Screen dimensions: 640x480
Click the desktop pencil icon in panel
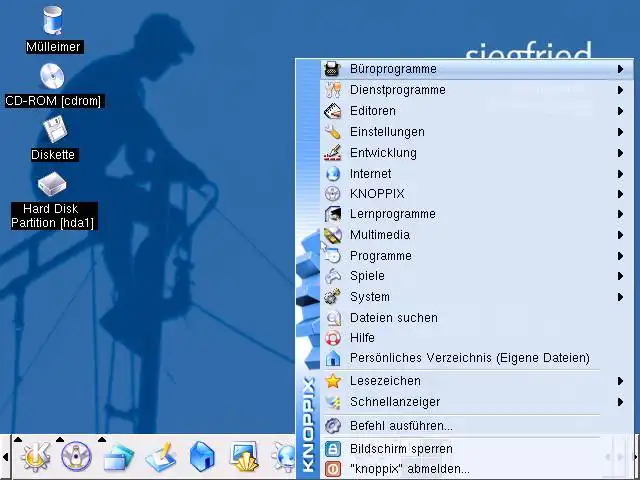[161, 457]
